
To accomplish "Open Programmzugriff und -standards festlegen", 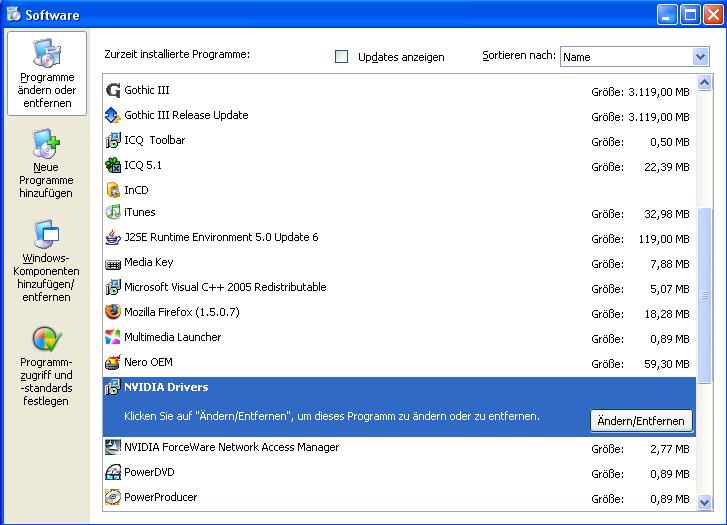I will (46, 366).
